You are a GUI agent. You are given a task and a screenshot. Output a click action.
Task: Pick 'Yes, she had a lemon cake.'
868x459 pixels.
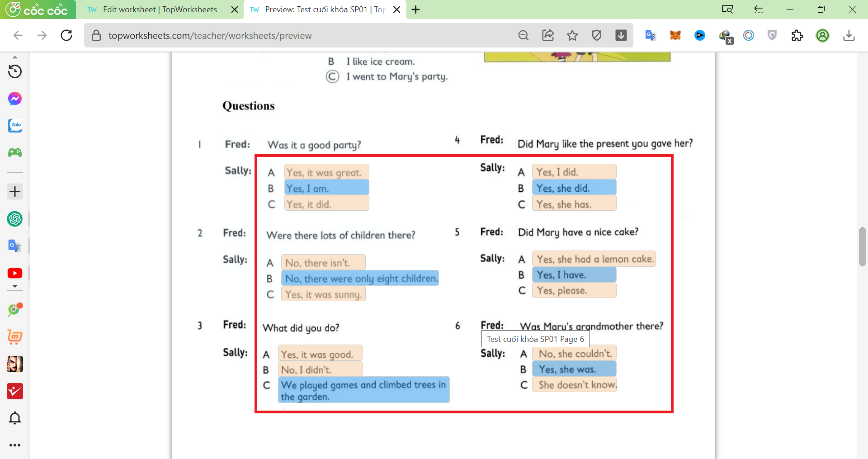pos(594,259)
